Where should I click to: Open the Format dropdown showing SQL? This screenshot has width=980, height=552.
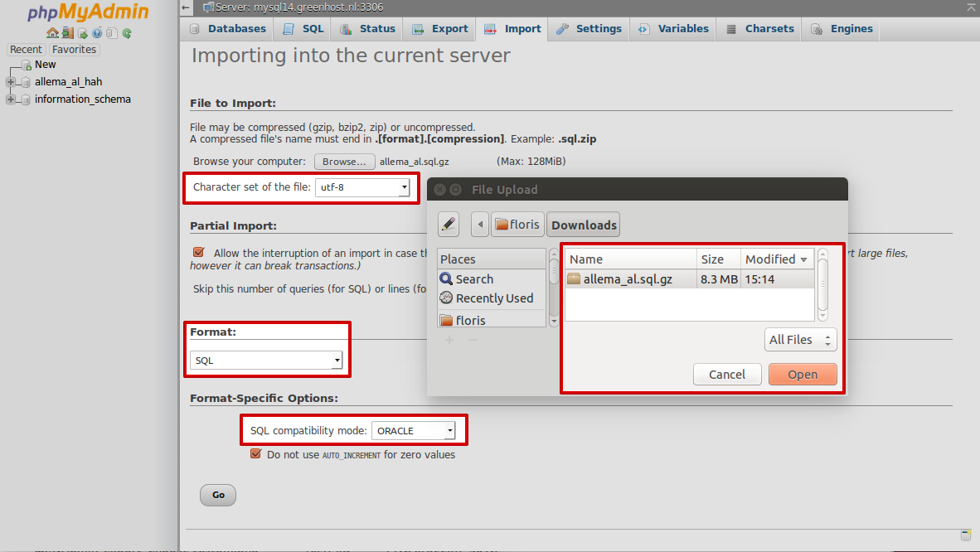[x=266, y=360]
